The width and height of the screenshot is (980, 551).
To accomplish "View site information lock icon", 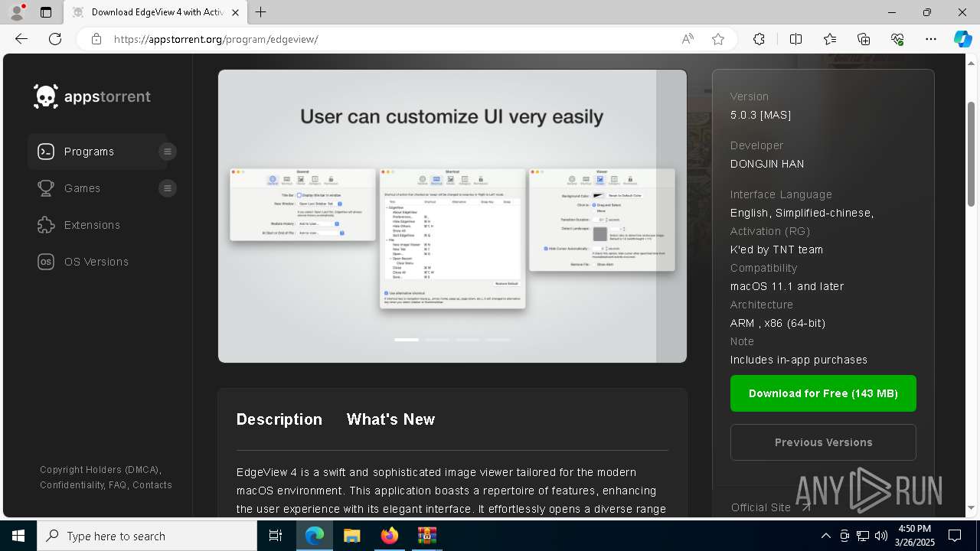I will pyautogui.click(x=96, y=39).
